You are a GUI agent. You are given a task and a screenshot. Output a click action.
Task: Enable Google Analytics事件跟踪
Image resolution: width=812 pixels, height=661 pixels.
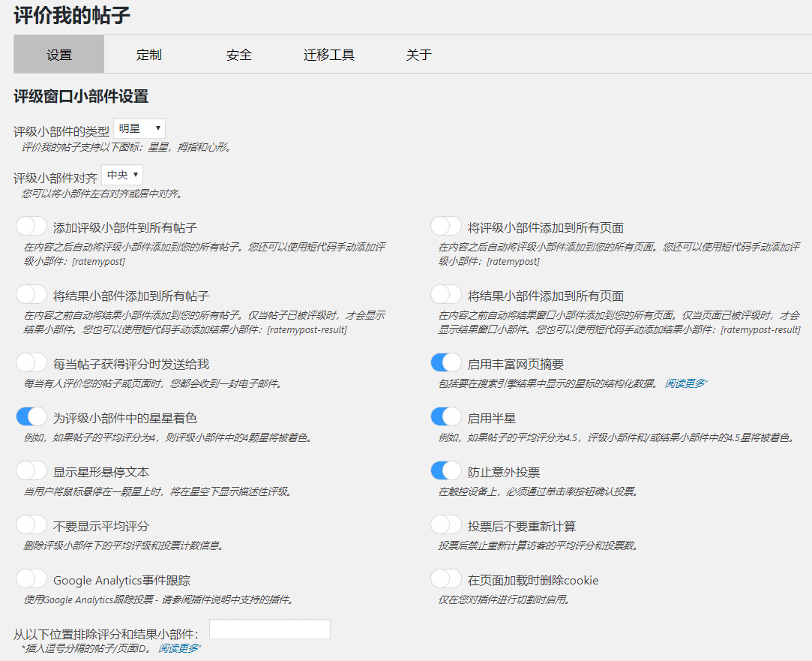pos(30,578)
